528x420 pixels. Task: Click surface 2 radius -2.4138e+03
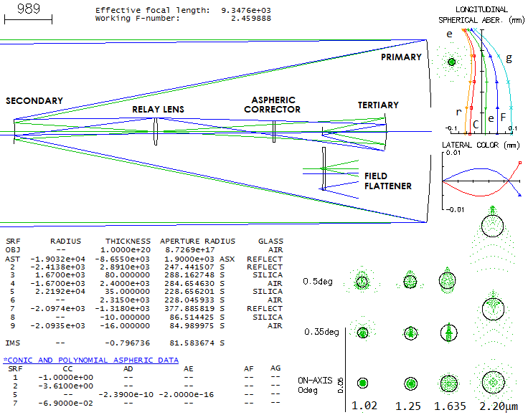coord(57,267)
